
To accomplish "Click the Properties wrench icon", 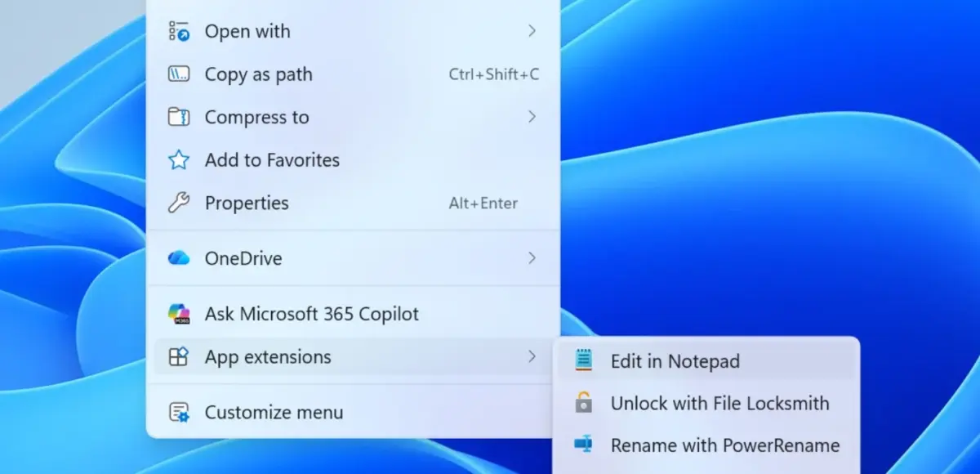I will (179, 203).
